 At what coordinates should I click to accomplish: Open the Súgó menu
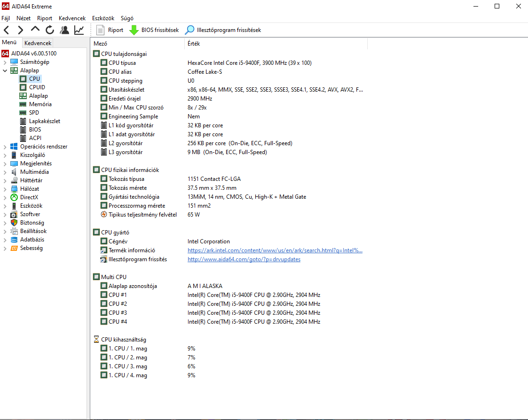click(x=127, y=18)
